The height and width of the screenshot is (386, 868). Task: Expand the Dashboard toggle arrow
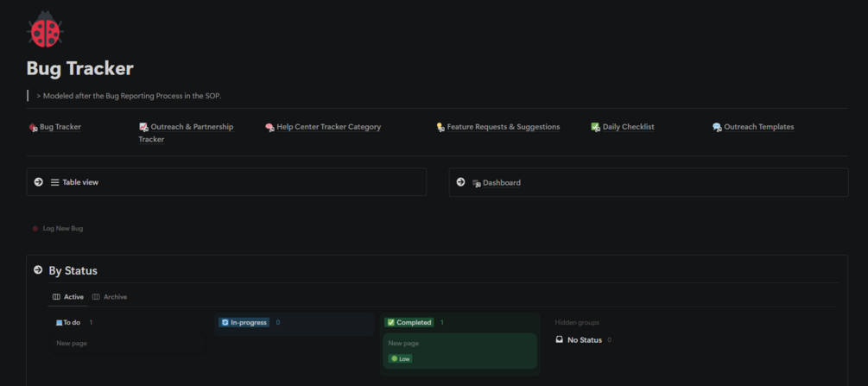[461, 182]
